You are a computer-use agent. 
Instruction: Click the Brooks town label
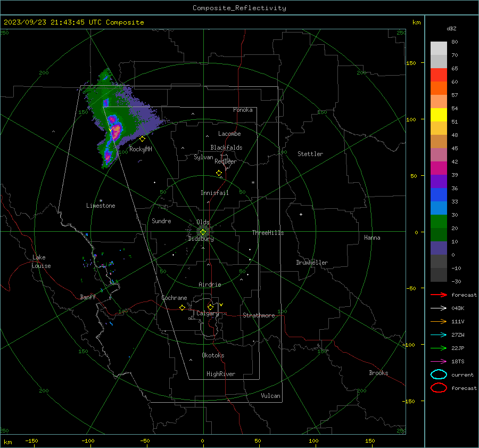[378, 373]
